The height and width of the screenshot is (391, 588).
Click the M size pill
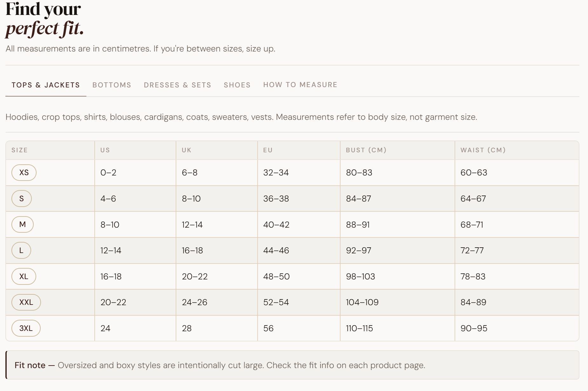(x=23, y=224)
